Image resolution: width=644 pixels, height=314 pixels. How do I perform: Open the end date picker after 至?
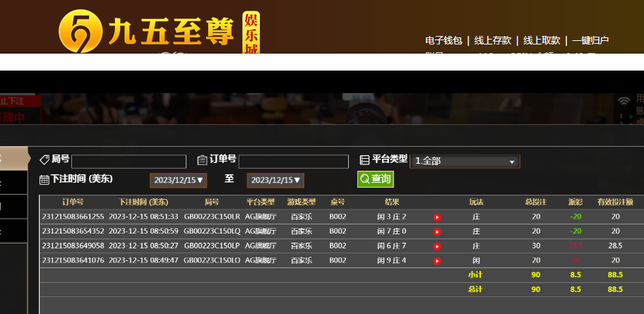pos(275,181)
